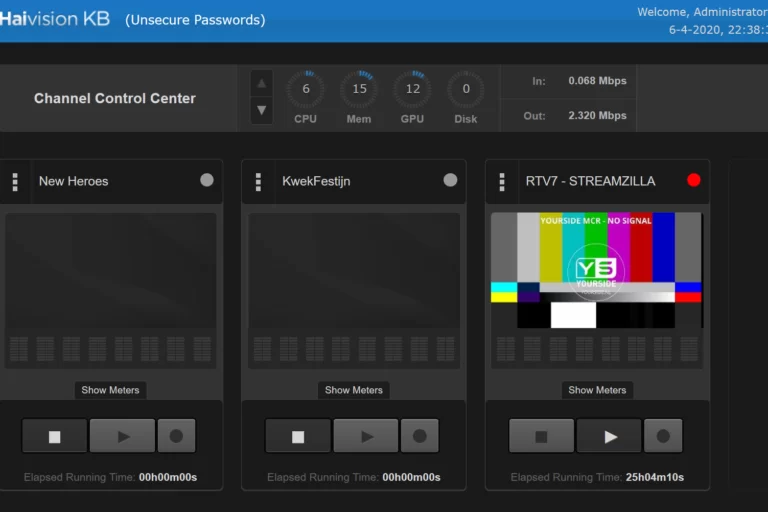Show Meters for New Heroes
Image resolution: width=768 pixels, height=512 pixels.
pyautogui.click(x=110, y=390)
